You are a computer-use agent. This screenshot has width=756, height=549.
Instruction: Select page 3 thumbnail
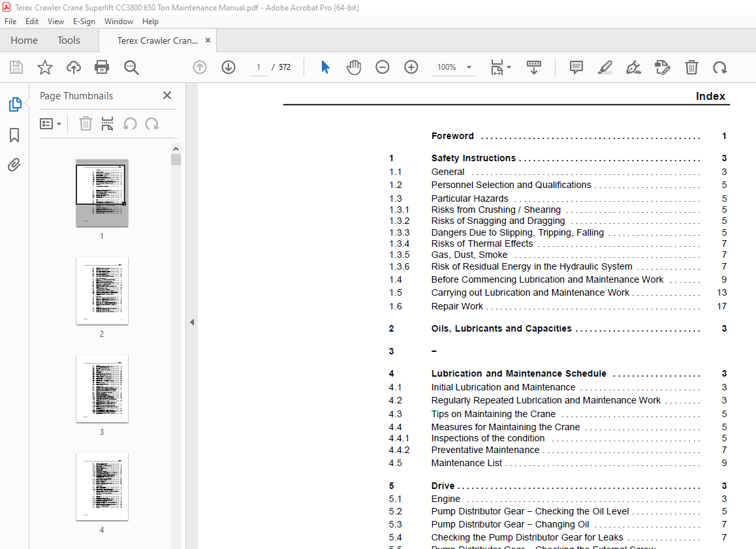click(x=102, y=389)
